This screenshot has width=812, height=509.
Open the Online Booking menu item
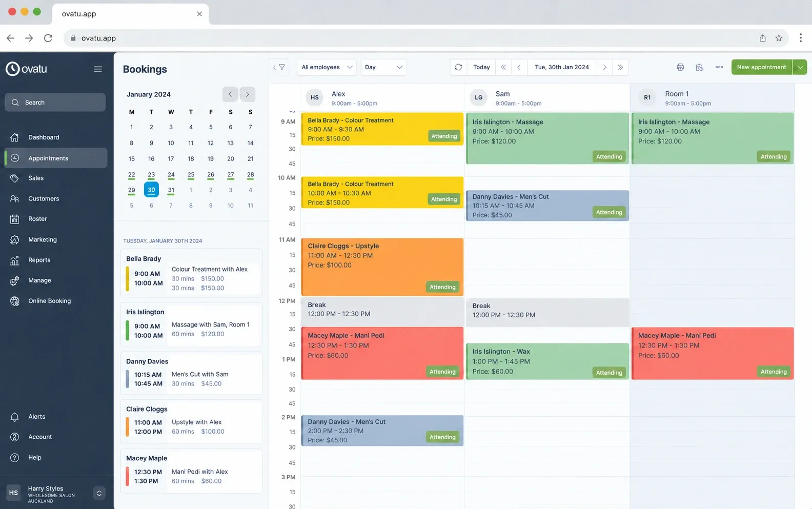click(56, 301)
